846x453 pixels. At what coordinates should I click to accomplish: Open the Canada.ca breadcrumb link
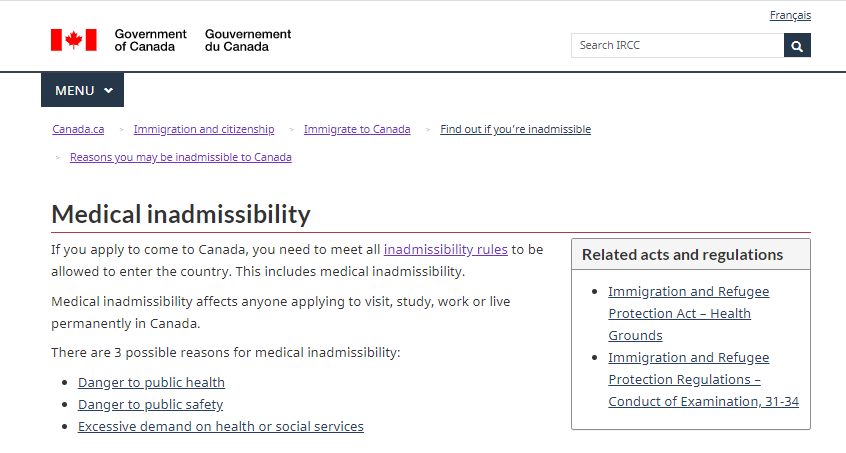(x=78, y=129)
